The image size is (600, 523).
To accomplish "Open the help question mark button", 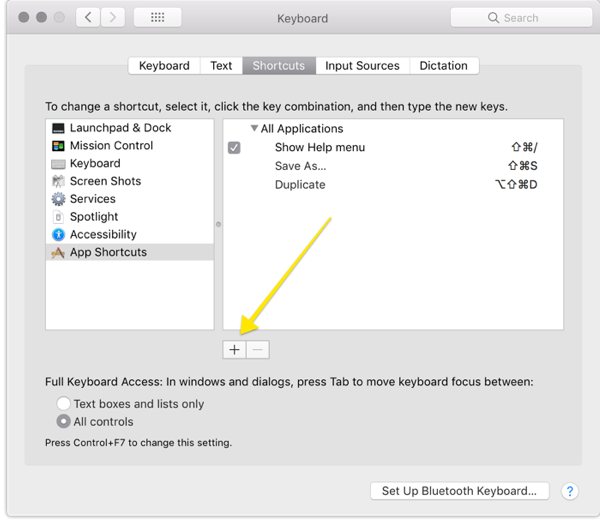I will coord(570,491).
